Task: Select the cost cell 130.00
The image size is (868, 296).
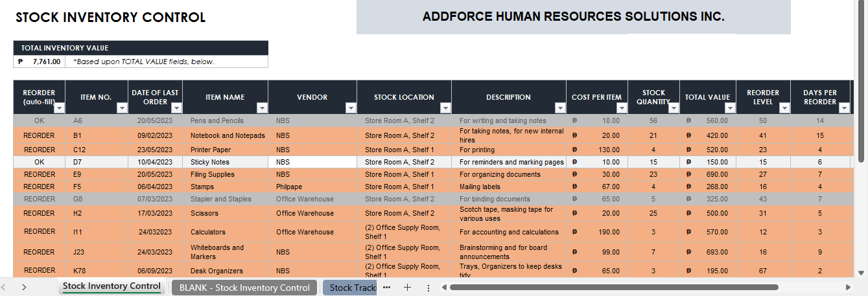Action: coord(597,150)
